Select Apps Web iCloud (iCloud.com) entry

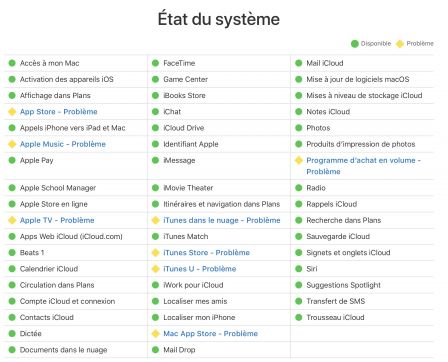71,236
